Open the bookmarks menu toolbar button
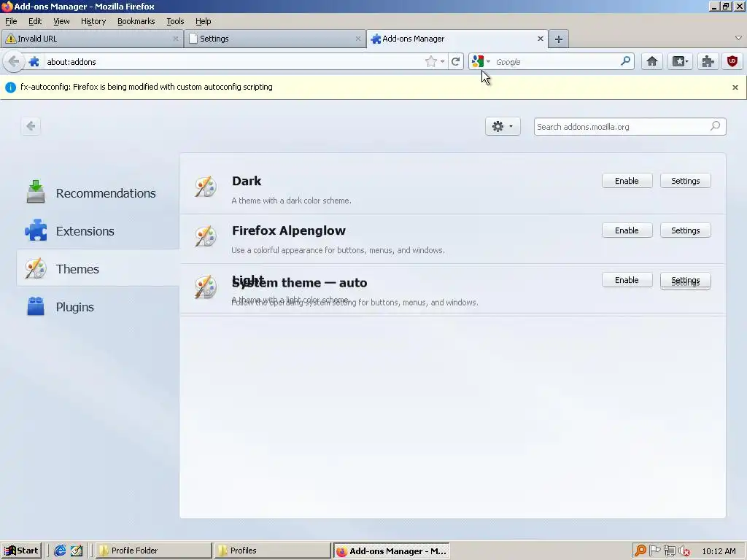747x560 pixels. 680,61
